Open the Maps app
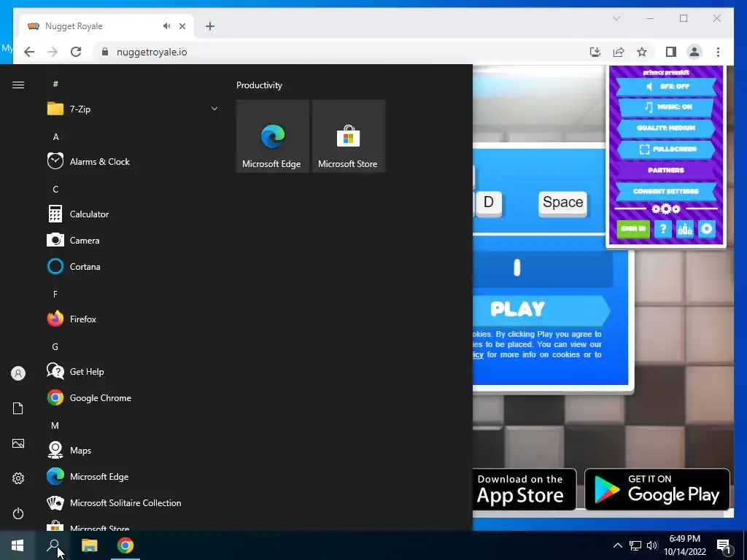 pyautogui.click(x=133, y=451)
